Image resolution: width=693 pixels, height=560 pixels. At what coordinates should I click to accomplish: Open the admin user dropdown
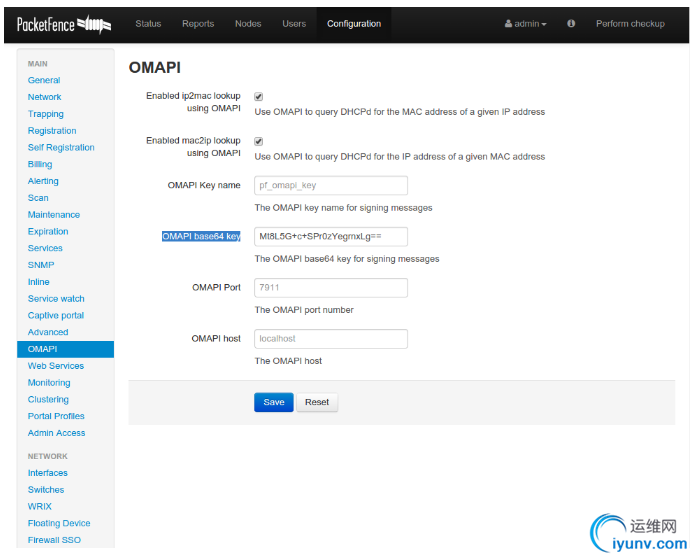(525, 24)
